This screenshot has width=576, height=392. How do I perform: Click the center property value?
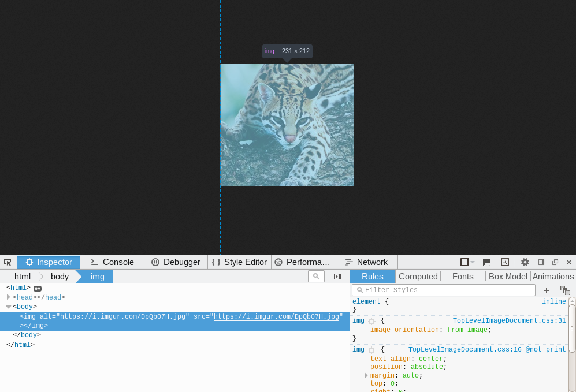(x=430, y=359)
